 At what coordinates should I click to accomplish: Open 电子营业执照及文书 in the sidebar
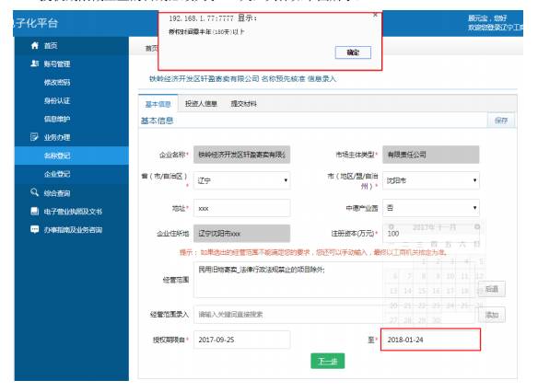(73, 212)
